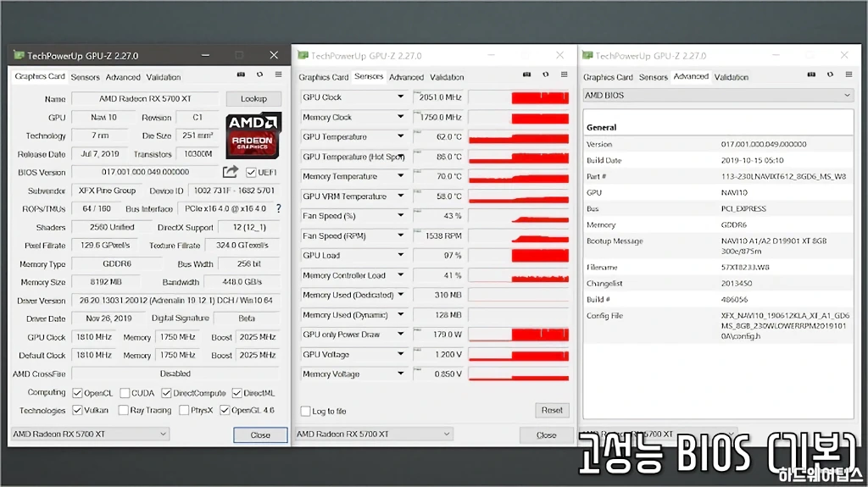Image resolution: width=868 pixels, height=487 pixels.
Task: Click refresh icon in Advanced window
Action: coord(830,75)
